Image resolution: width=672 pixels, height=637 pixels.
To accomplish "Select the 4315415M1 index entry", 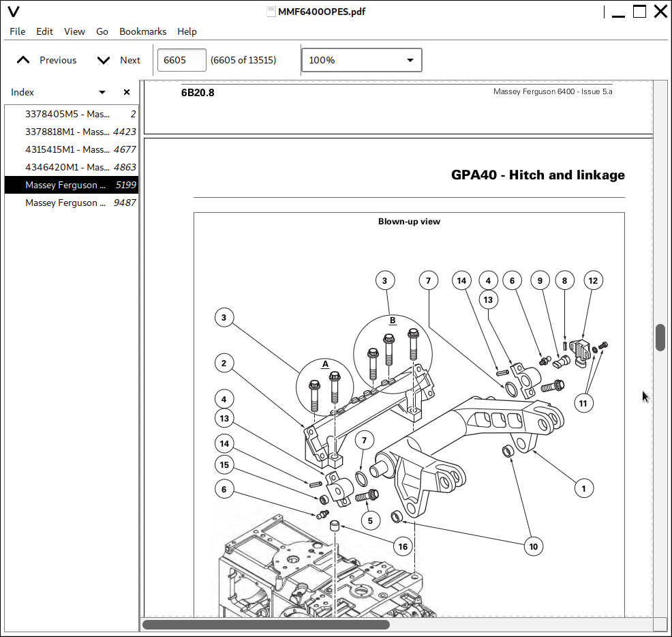I will coord(68,149).
